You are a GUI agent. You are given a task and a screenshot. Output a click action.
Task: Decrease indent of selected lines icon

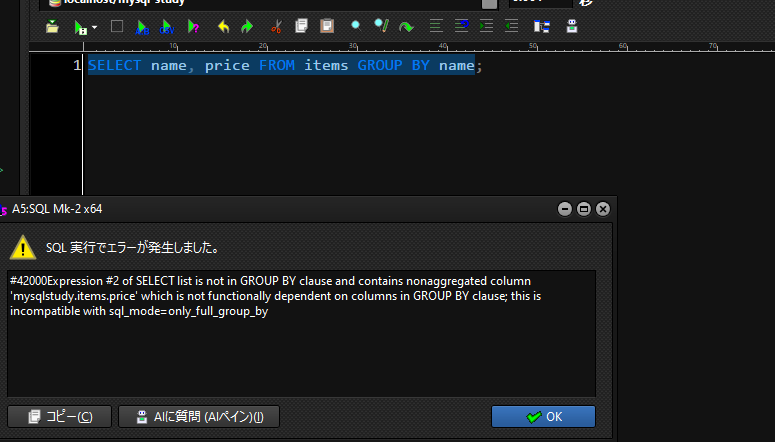[x=512, y=26]
